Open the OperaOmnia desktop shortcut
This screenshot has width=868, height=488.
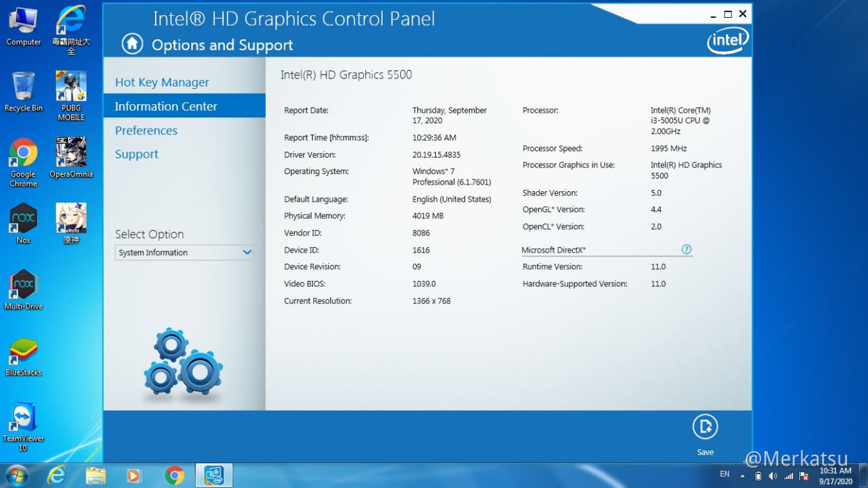click(71, 158)
